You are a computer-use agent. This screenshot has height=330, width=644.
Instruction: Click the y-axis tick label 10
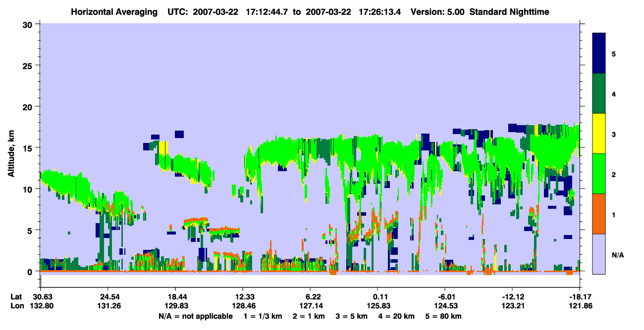[29, 189]
